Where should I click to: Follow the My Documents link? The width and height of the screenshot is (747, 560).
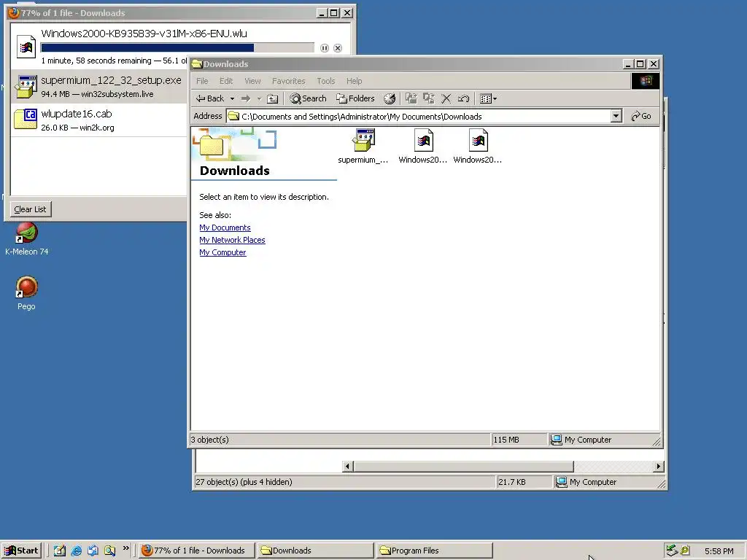(x=225, y=227)
